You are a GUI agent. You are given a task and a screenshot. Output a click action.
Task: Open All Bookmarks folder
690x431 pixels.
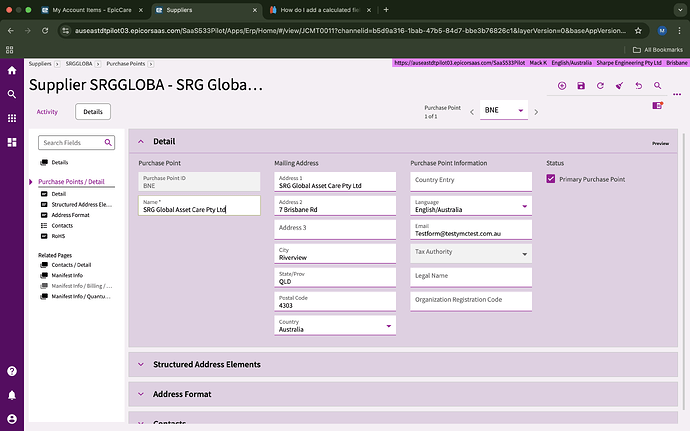[x=657, y=50]
